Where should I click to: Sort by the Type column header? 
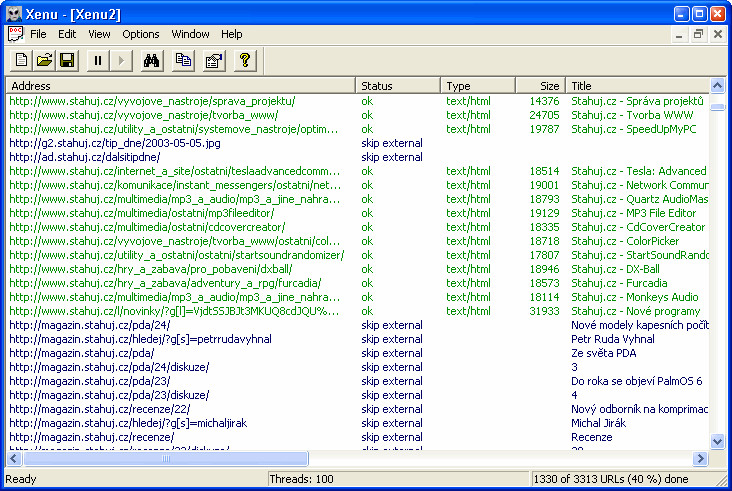tap(478, 86)
